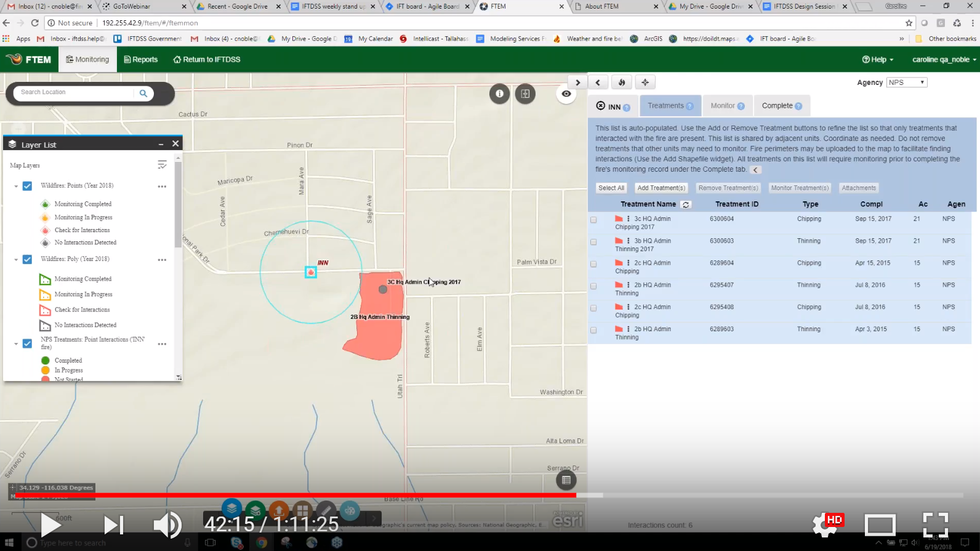Uncheck Wildfires: Points (Year 2018) layer
Viewport: 980px width, 551px height.
click(27, 186)
